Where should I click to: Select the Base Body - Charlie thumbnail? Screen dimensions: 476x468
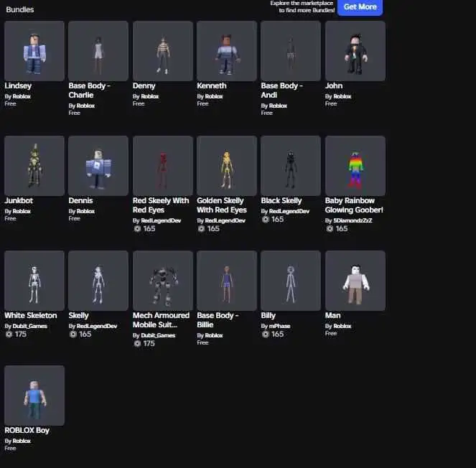click(98, 51)
